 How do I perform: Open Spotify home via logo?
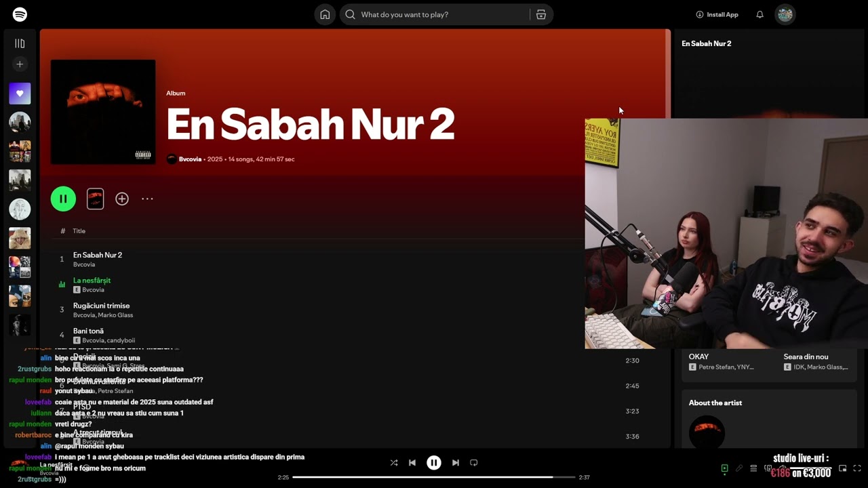point(20,14)
